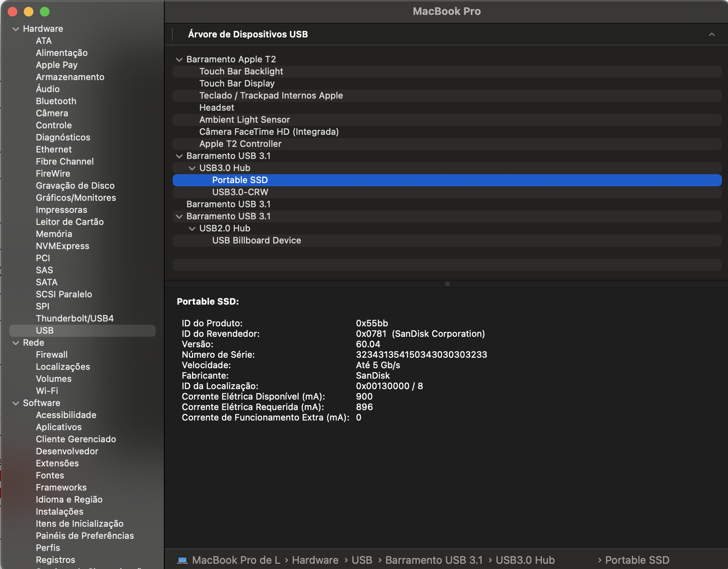This screenshot has height=569, width=728.
Task: Open Painéis de Preferências sidebar item
Action: [x=85, y=536]
